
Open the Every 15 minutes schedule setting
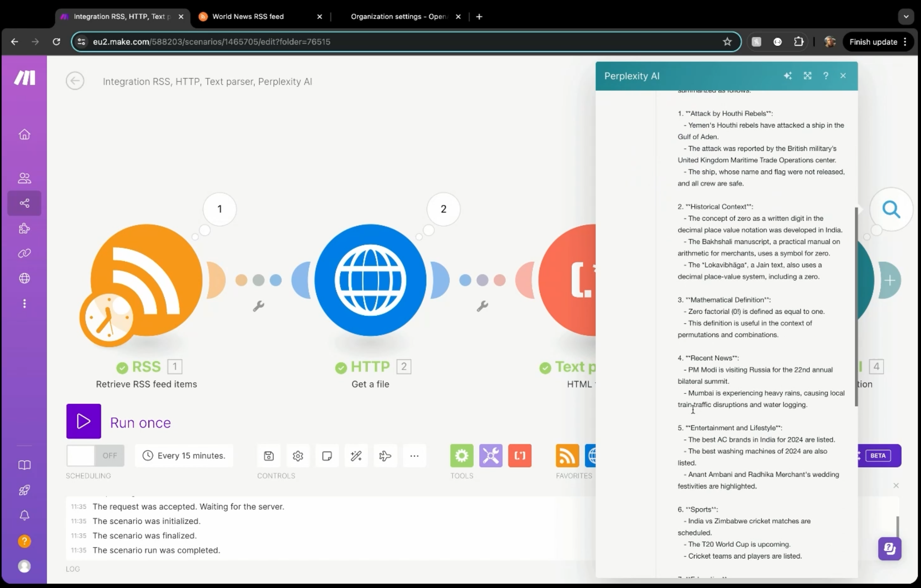[x=184, y=455]
